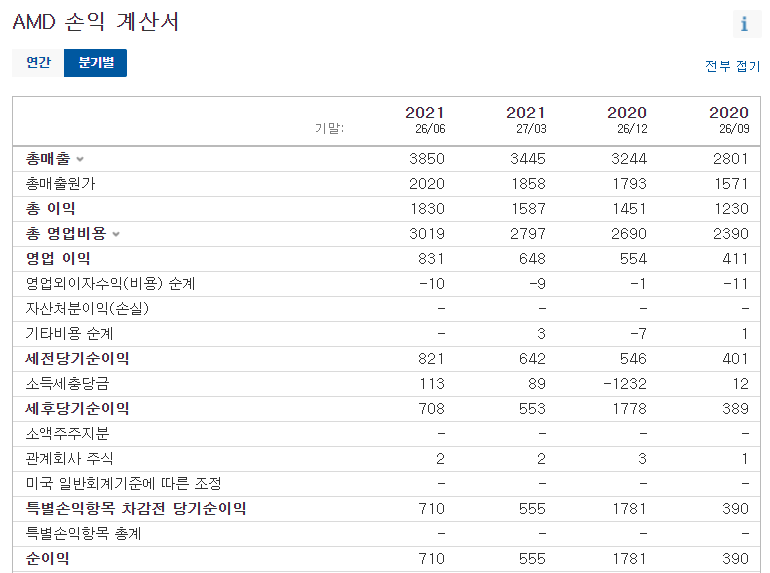Image resolution: width=770 pixels, height=573 pixels.
Task: Click the 총매출원가 value 1858
Action: coord(528,184)
